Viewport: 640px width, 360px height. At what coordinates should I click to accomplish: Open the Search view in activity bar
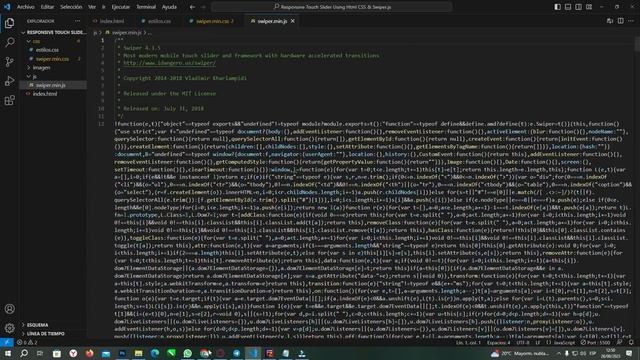pyautogui.click(x=9, y=42)
